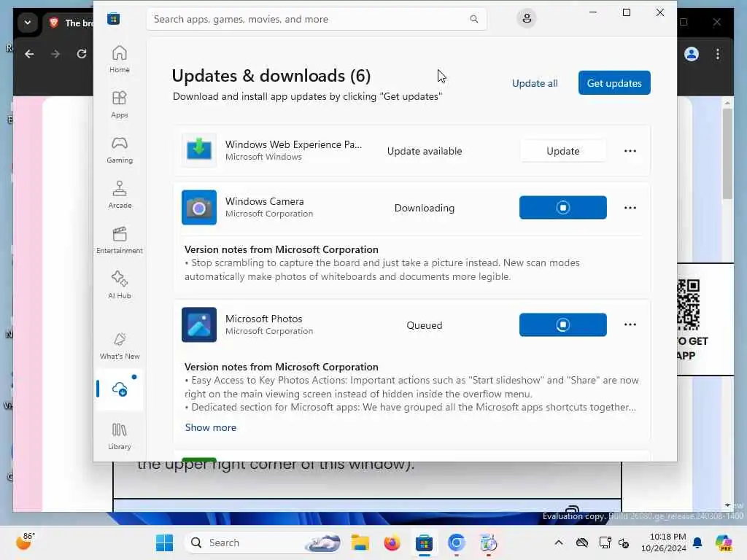
Task: Click the Windows Web Experience Pack app icon
Action: pos(199,150)
